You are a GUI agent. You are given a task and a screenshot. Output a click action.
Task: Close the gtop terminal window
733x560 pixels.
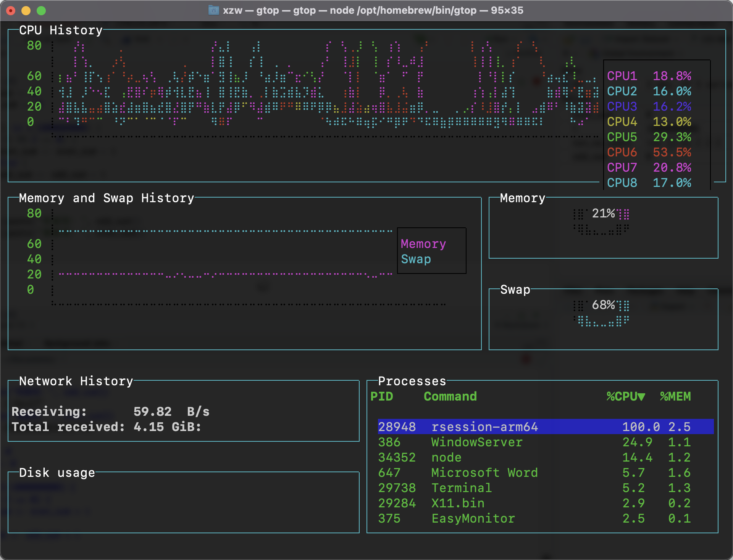[x=11, y=11]
